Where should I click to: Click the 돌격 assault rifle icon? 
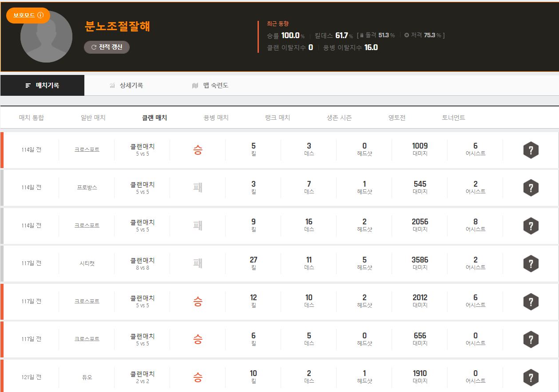(x=362, y=35)
